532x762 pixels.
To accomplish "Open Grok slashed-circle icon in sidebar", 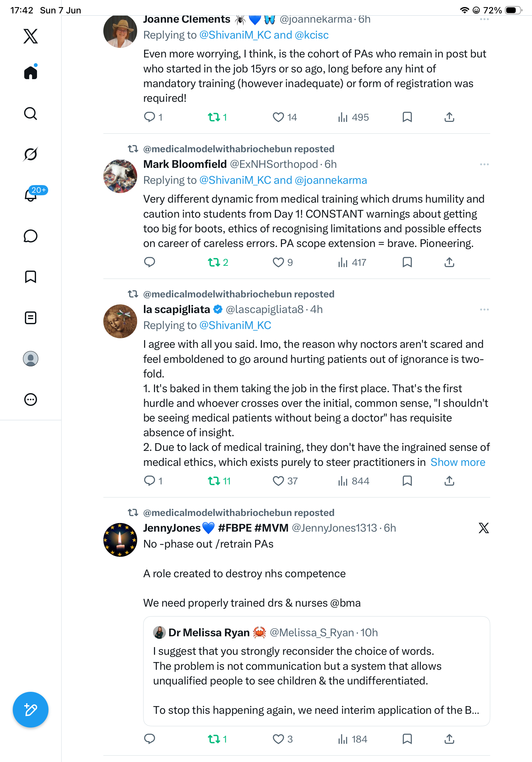I will (31, 154).
